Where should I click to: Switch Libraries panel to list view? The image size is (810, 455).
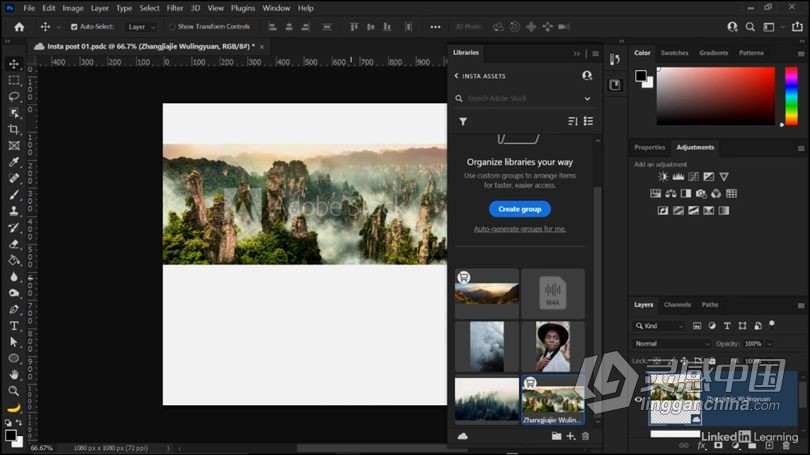click(588, 121)
